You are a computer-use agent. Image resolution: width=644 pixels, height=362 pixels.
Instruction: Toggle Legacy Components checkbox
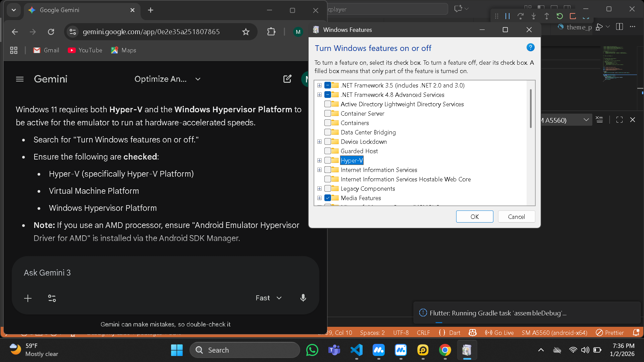tap(328, 189)
